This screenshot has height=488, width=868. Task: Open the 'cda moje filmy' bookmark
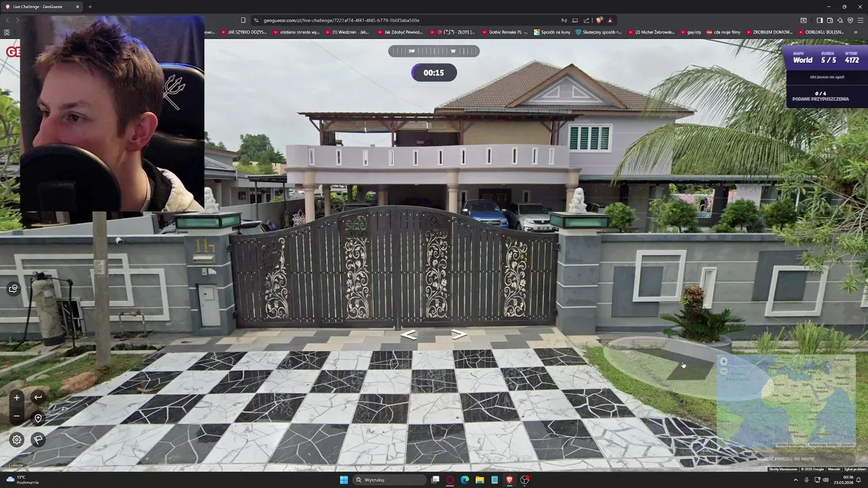point(724,32)
